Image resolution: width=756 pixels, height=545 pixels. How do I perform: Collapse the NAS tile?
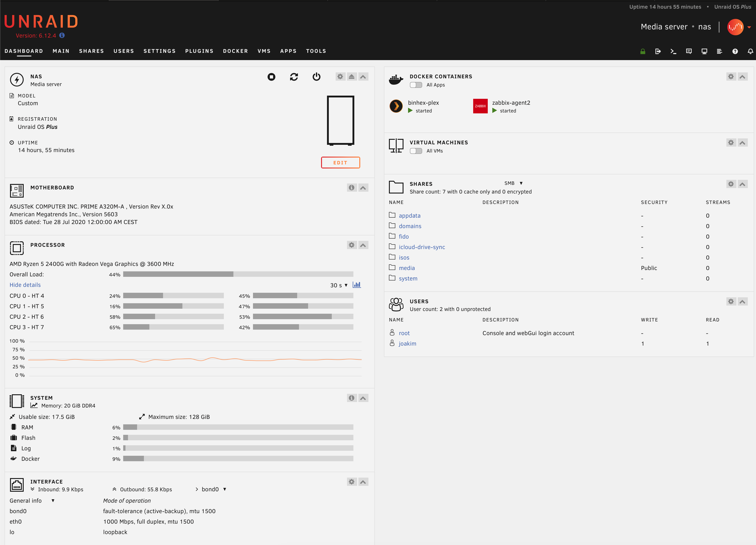(363, 77)
